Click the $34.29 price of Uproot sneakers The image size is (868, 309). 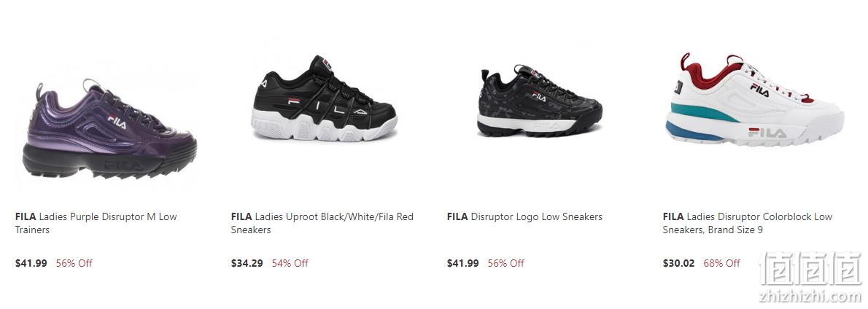click(x=247, y=263)
